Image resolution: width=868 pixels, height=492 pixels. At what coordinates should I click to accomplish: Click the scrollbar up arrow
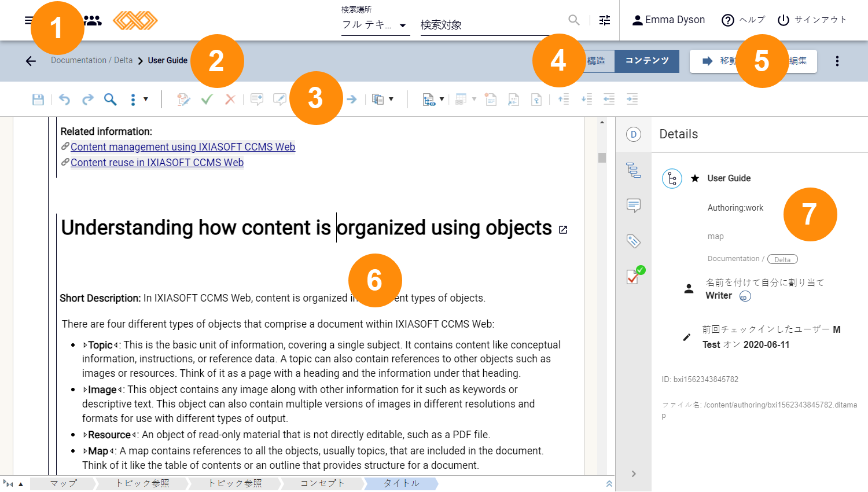point(602,122)
